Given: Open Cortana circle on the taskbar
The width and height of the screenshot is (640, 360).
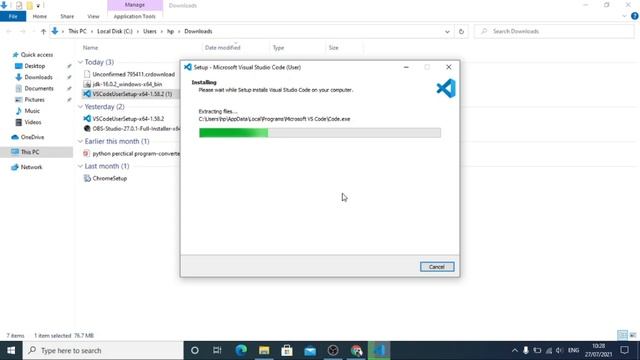Looking at the screenshot, I should pos(195,350).
